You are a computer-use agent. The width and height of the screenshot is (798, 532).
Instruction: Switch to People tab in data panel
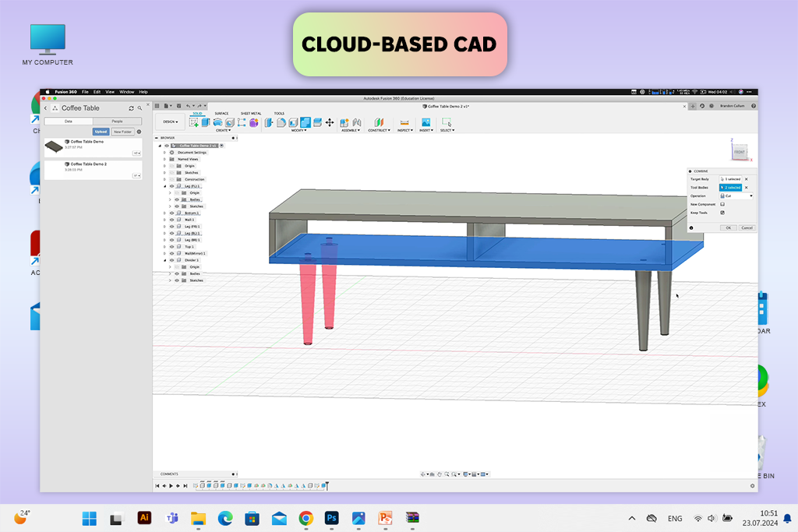[117, 121]
